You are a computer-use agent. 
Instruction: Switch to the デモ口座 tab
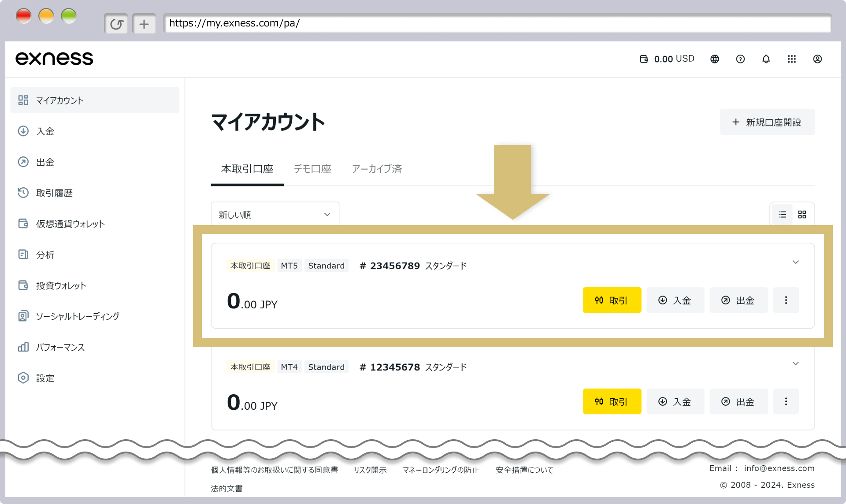tap(312, 169)
